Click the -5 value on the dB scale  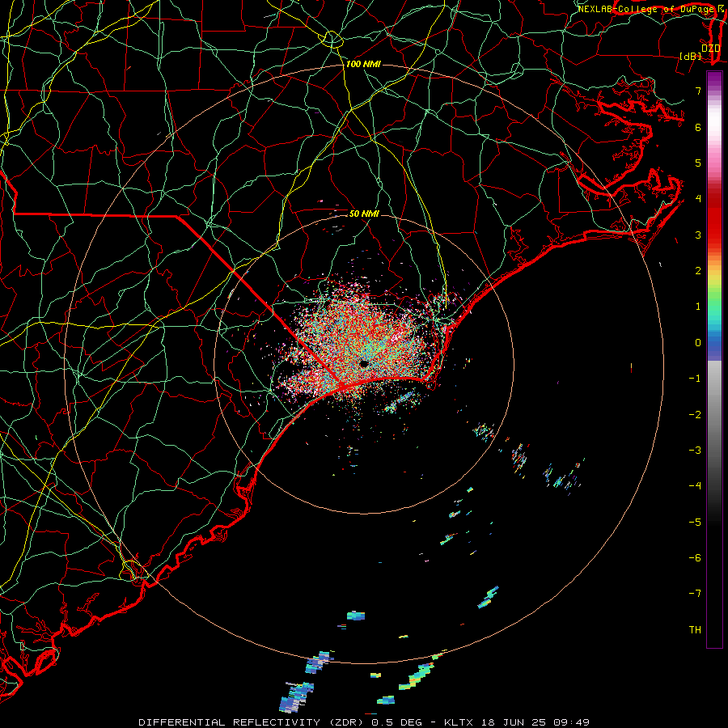click(695, 523)
